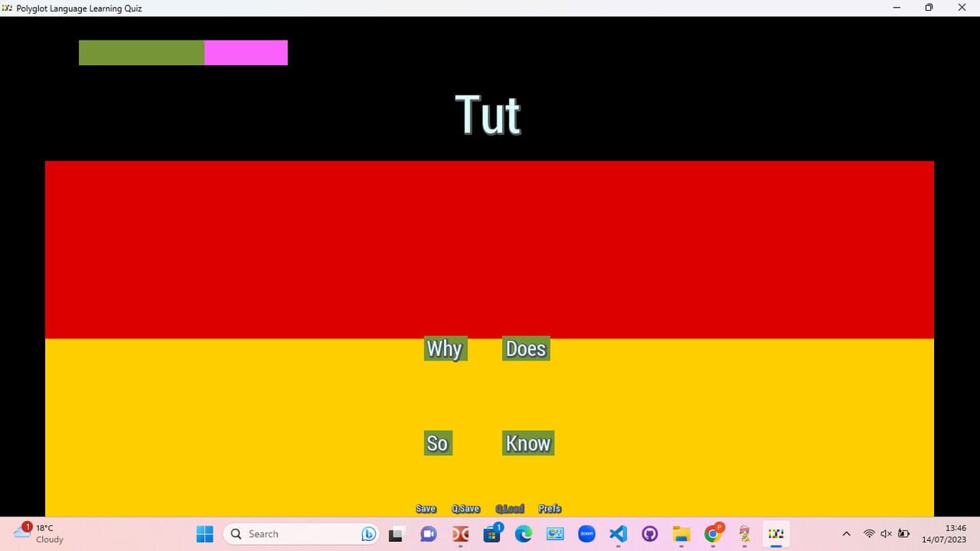The height and width of the screenshot is (551, 980).
Task: Select the "Why" word tile
Action: pyautogui.click(x=444, y=348)
